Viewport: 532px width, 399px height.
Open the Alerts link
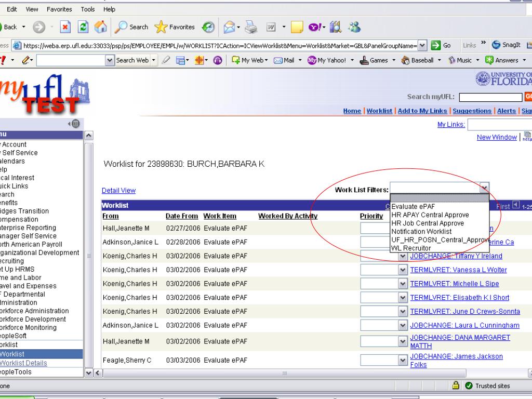pos(506,111)
